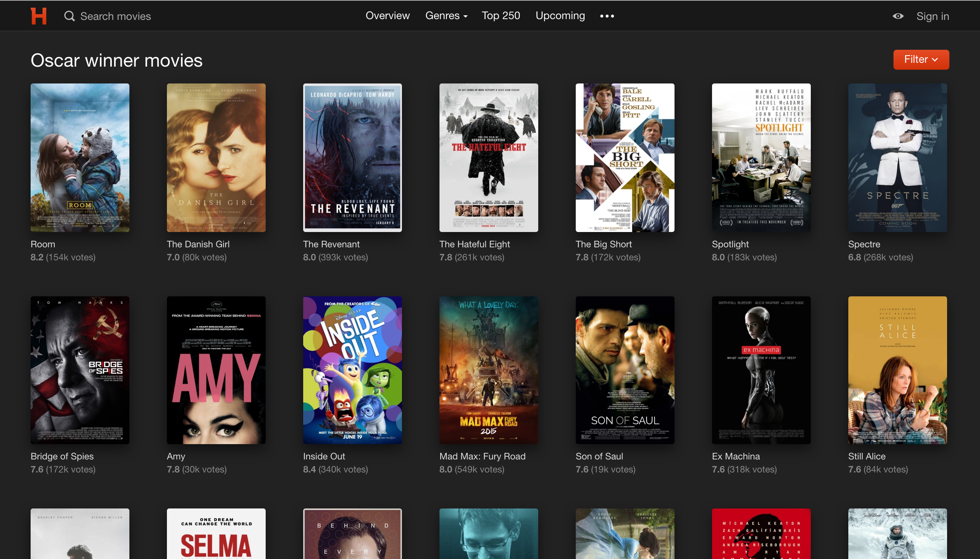Click the magnifying glass search icon
This screenshot has width=980, height=559.
pos(69,16)
